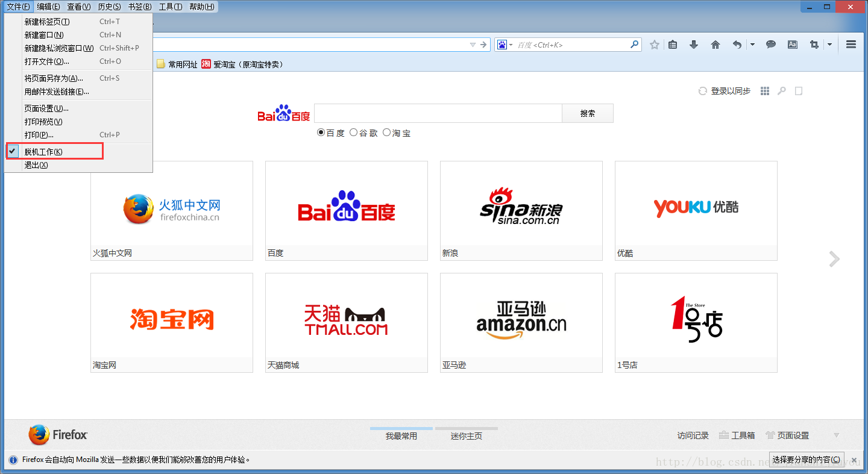
Task: Click the Aa reader/translate icon
Action: tap(793, 45)
